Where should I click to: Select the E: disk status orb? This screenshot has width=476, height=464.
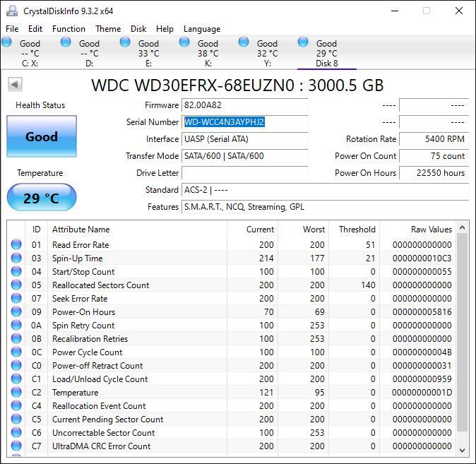[x=125, y=42]
